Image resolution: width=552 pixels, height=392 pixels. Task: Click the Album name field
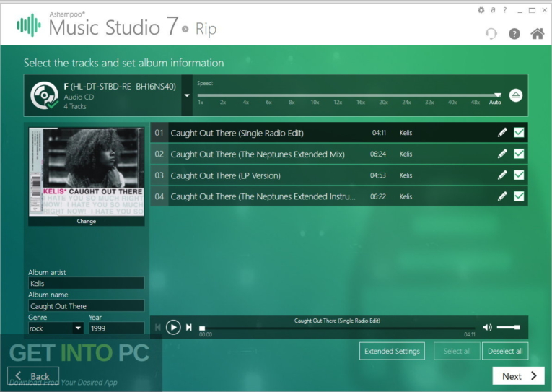87,305
